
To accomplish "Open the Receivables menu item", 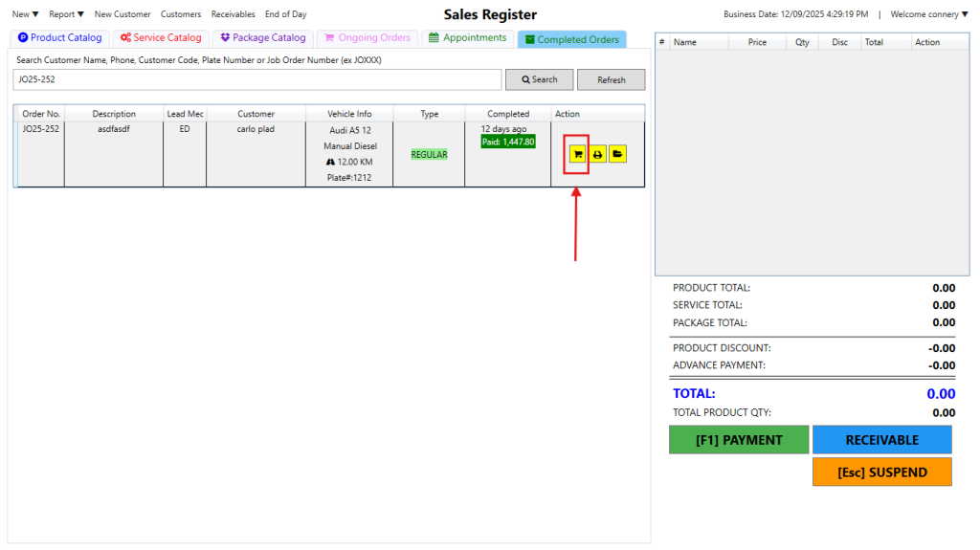I will point(233,14).
